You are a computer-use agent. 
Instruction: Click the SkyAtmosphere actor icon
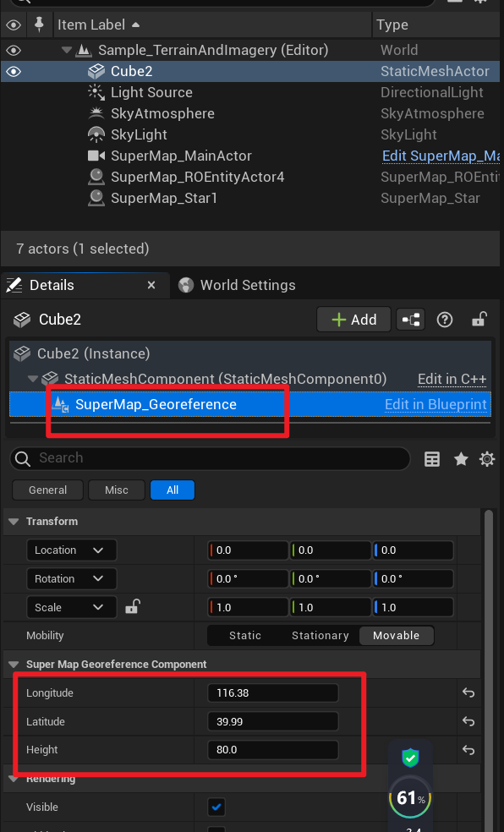(96, 113)
